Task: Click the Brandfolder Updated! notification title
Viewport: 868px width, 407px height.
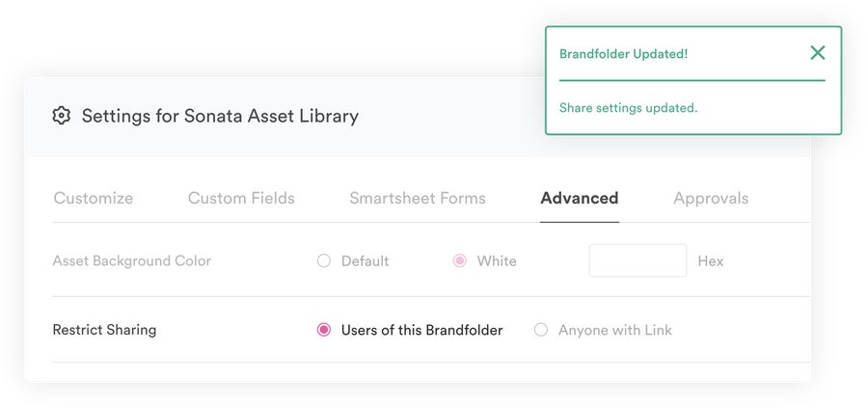Action: click(x=623, y=54)
